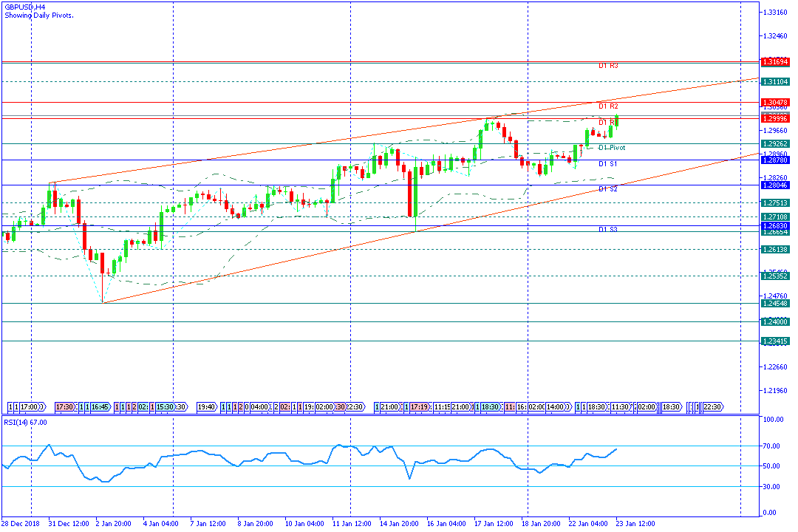Click the D1 Pivot line label
The width and height of the screenshot is (798, 532).
coord(612,148)
